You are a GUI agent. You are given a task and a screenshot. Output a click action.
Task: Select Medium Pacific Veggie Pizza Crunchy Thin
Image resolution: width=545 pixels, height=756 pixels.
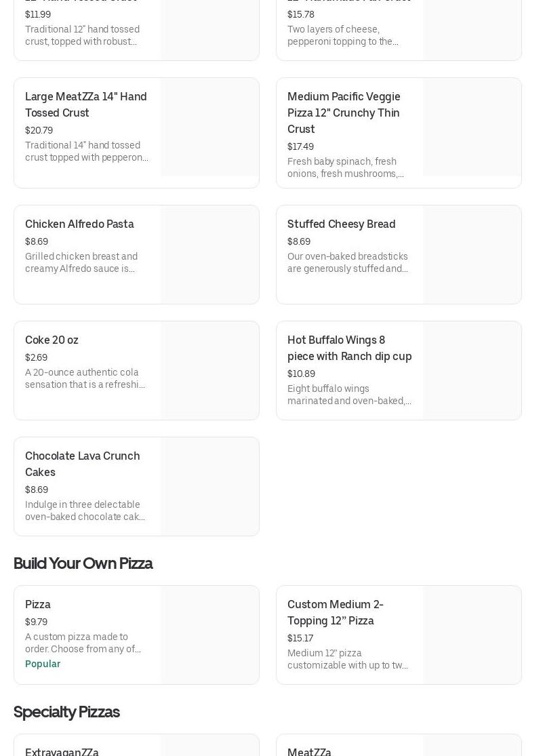pos(344,113)
